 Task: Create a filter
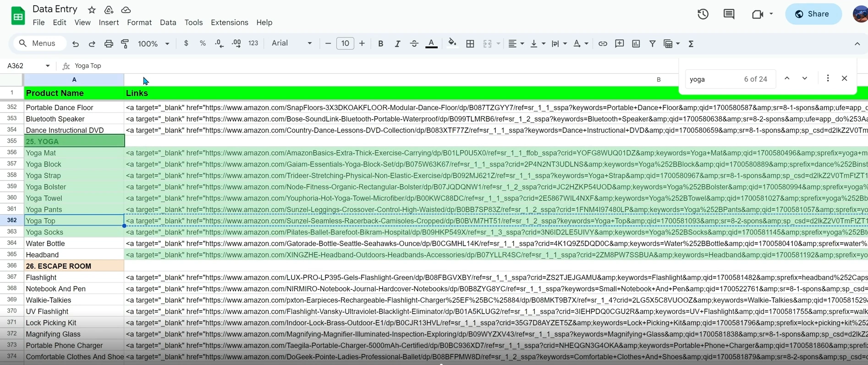pos(652,44)
